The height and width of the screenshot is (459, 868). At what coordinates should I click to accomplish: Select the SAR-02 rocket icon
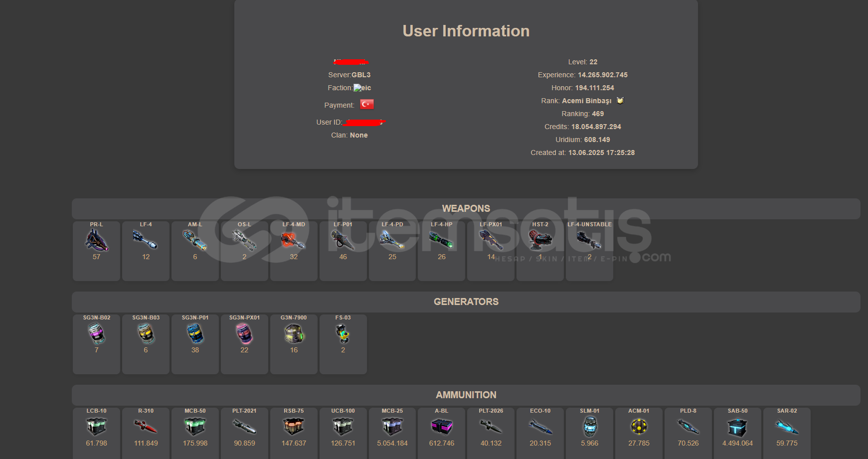point(787,427)
